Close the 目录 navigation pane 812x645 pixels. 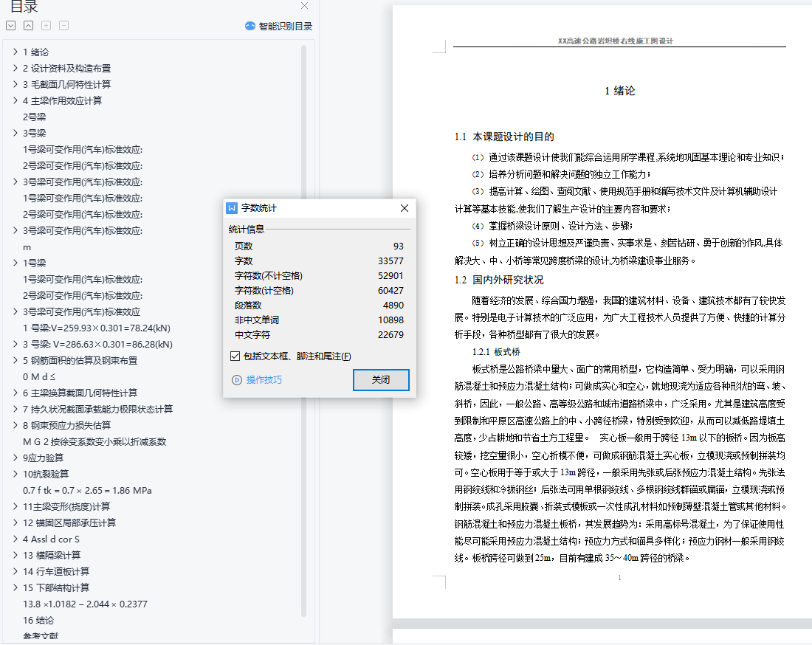tap(304, 6)
